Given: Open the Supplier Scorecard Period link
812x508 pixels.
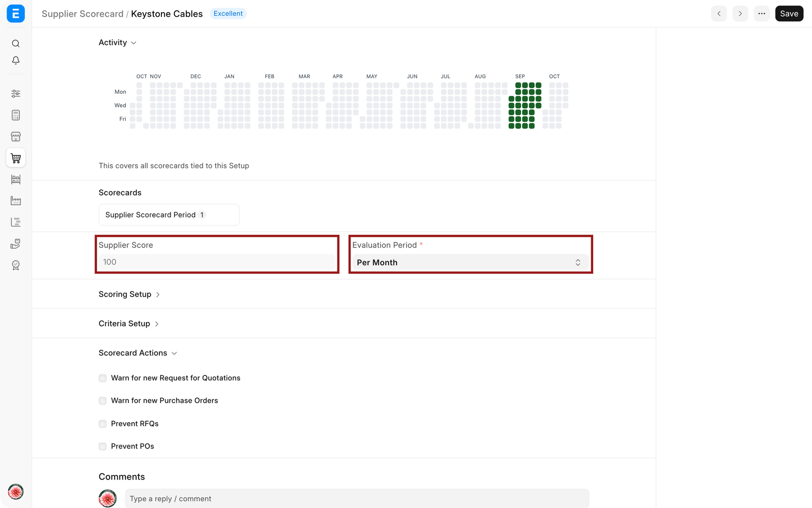Looking at the screenshot, I should click(x=150, y=215).
